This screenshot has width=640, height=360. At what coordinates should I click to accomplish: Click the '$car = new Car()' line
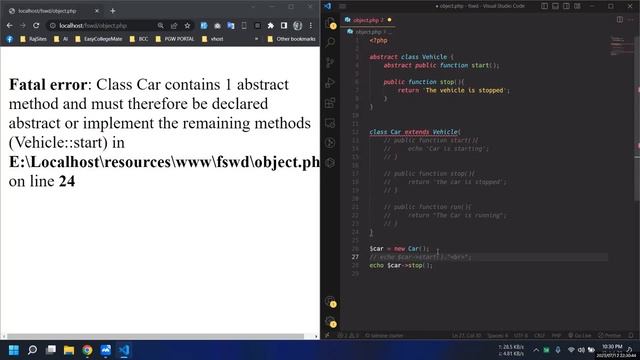399,249
